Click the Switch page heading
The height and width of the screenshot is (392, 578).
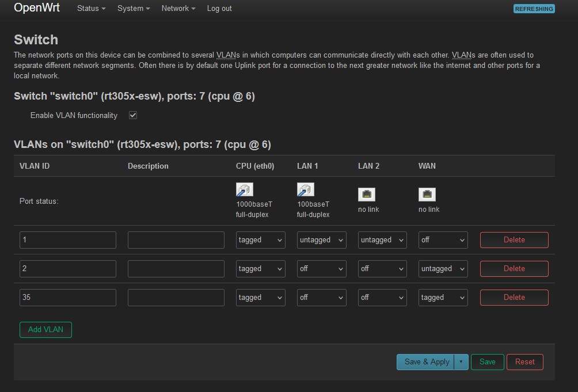36,40
